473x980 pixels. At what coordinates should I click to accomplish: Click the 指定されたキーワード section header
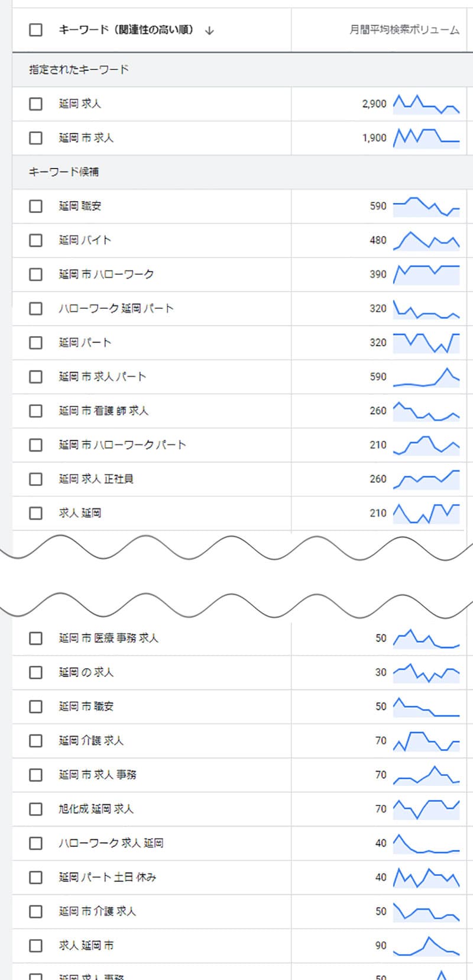79,70
